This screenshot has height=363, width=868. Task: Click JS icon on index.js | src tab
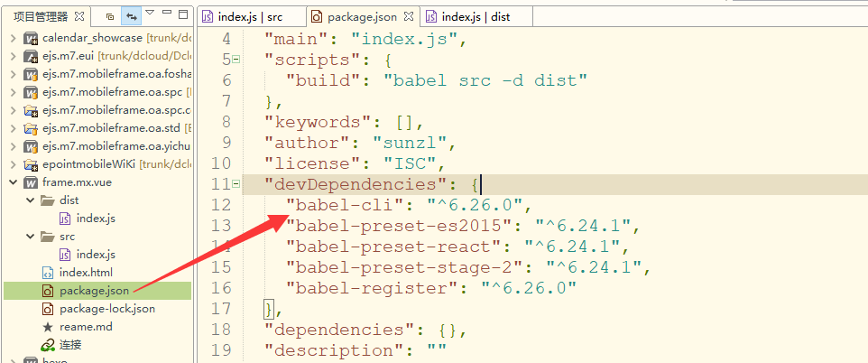coord(207,16)
